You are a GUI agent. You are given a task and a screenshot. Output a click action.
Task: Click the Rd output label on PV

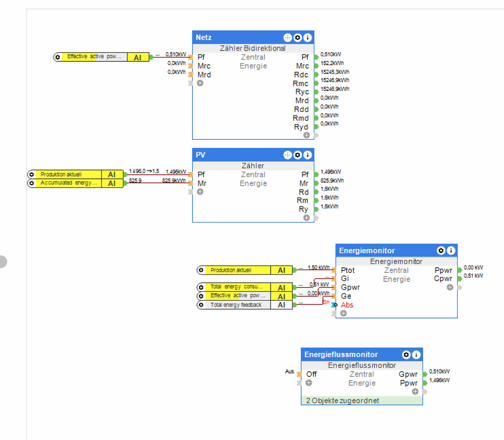point(304,192)
